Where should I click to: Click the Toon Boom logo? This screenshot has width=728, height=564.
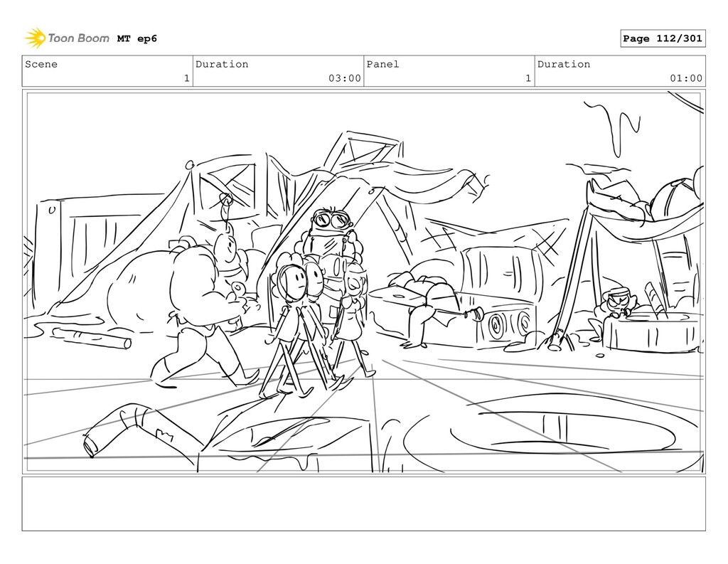click(67, 38)
